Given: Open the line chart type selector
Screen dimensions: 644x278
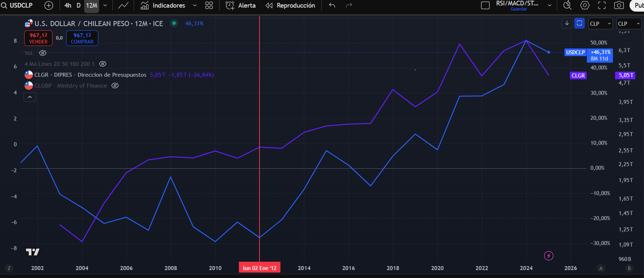Looking at the screenshot, I should (123, 5).
